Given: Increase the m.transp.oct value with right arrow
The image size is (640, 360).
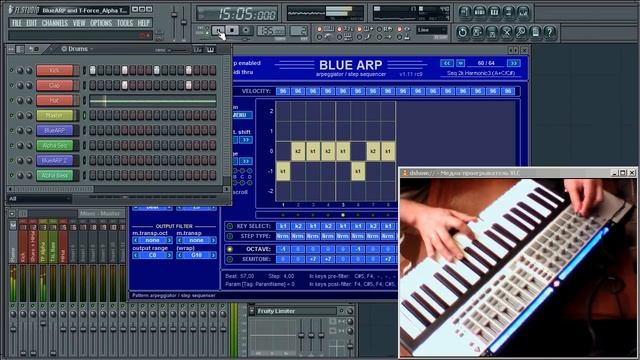Looking at the screenshot, I should tap(169, 240).
